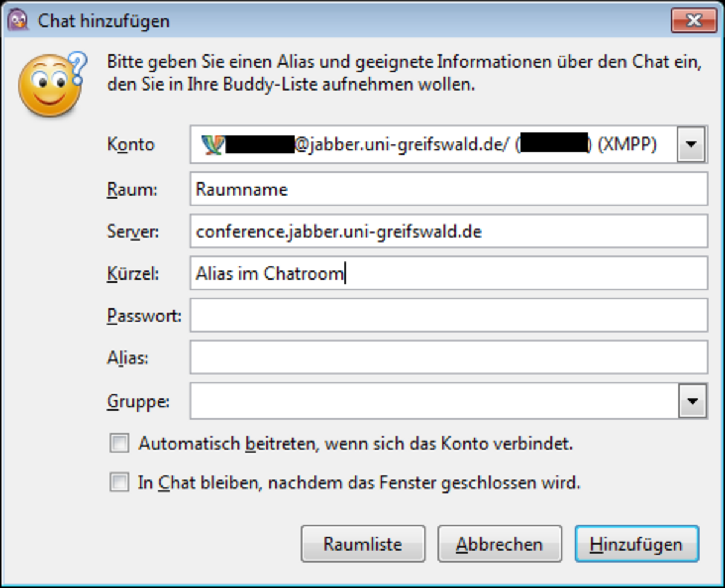Focus the Raum input field
The width and height of the screenshot is (725, 588).
click(x=448, y=190)
